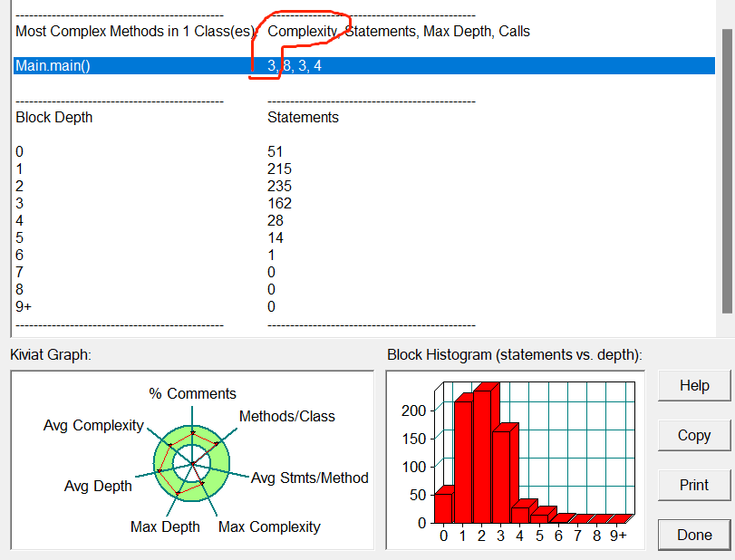Viewport: 735px width, 560px height.
Task: Click the '% Comments' axis label in Kiviat graph
Action: click(x=193, y=393)
